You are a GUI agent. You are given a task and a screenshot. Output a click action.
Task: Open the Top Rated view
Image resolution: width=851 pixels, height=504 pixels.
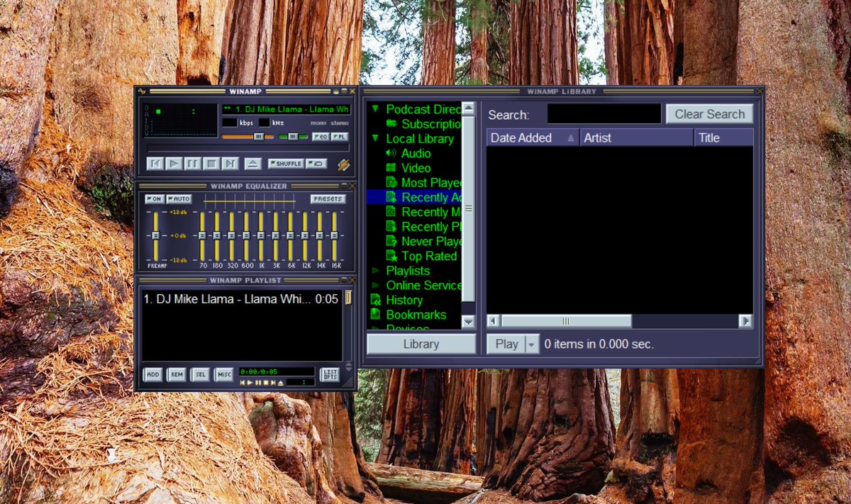pyautogui.click(x=421, y=256)
